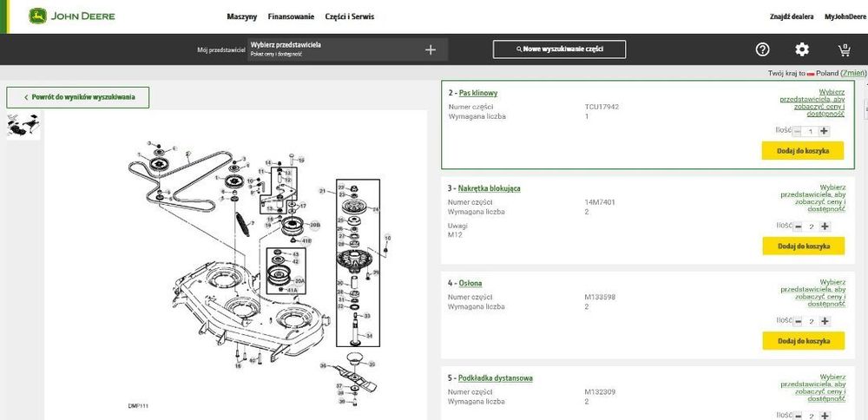Open the Podkładka dystansowa part link
868x420 pixels.
coord(496,378)
